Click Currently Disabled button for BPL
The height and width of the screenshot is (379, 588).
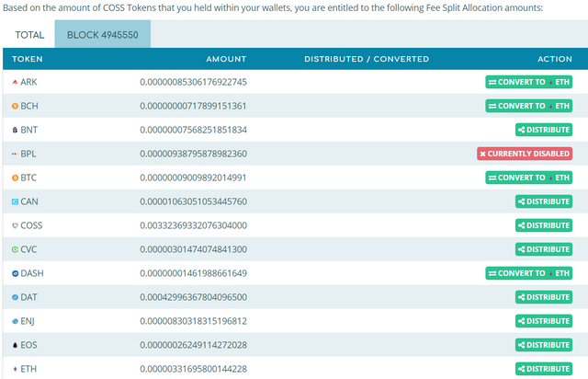pyautogui.click(x=525, y=154)
